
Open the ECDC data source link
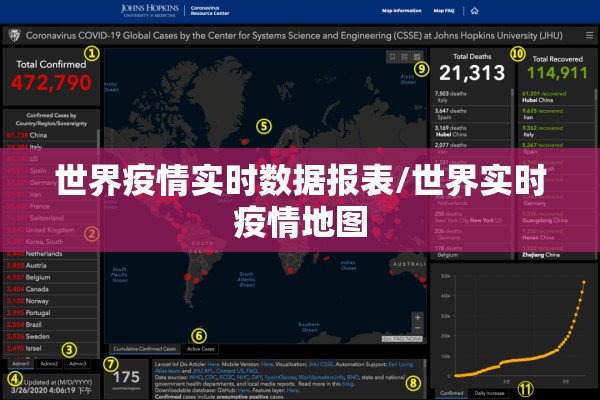click(227, 377)
